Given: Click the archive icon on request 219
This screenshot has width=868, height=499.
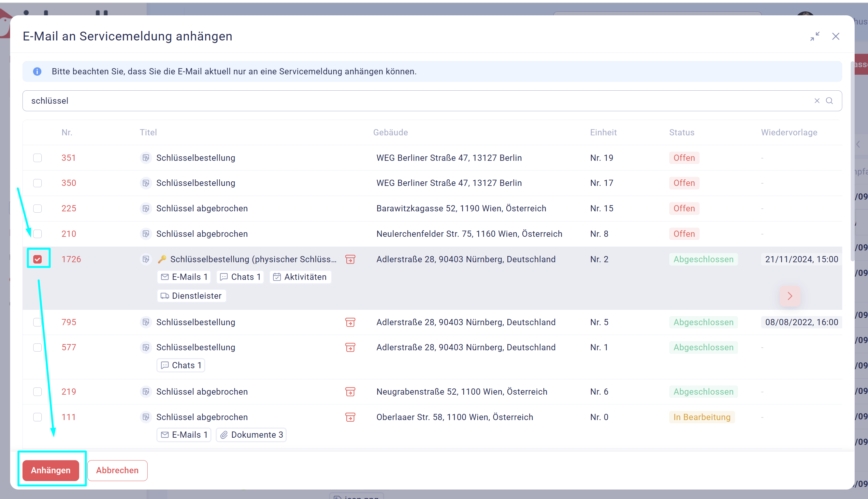Looking at the screenshot, I should [350, 391].
